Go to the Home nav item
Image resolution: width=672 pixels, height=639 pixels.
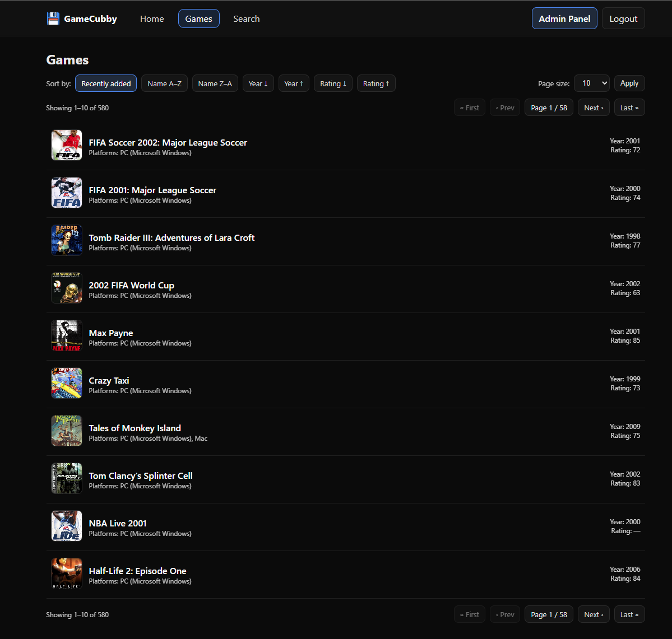tap(152, 19)
